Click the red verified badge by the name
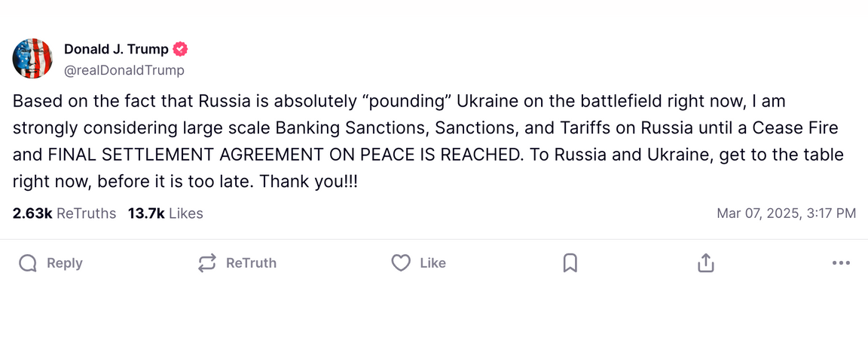The height and width of the screenshot is (362, 868). click(x=181, y=50)
